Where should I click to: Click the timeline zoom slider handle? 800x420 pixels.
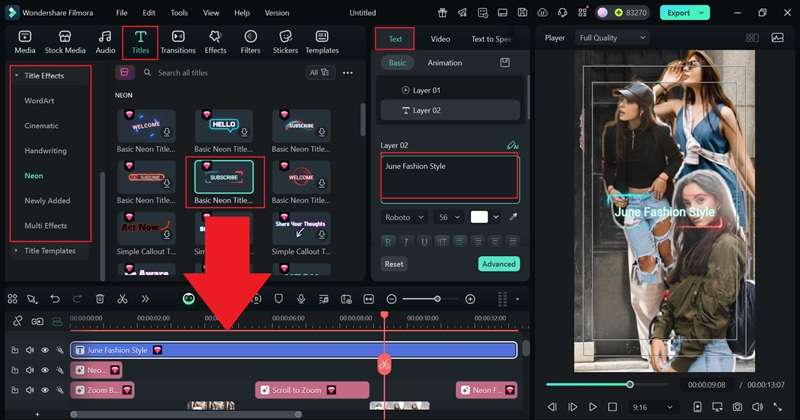(437, 299)
